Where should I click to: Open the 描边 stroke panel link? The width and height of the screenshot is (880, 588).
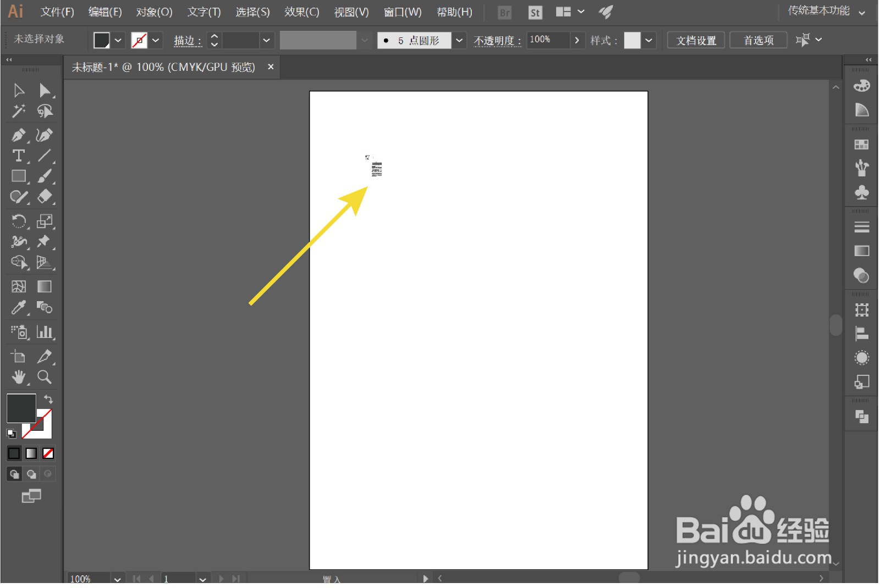(x=188, y=41)
